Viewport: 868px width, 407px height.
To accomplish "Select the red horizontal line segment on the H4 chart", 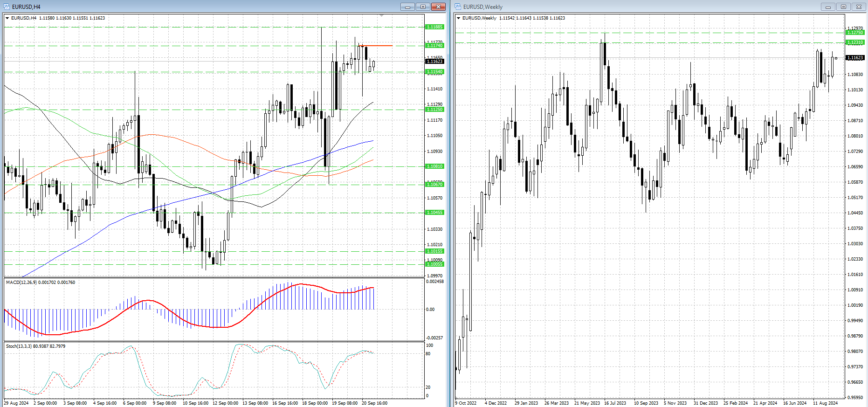I will [x=376, y=46].
